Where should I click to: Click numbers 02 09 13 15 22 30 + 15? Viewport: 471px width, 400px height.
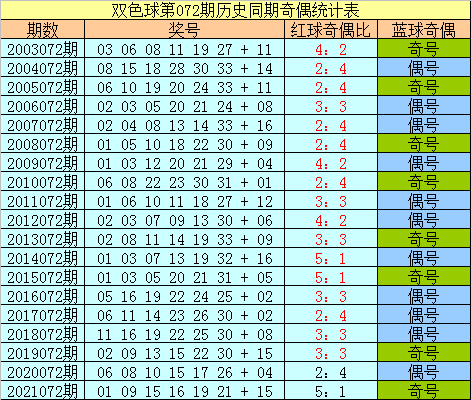click(184, 354)
